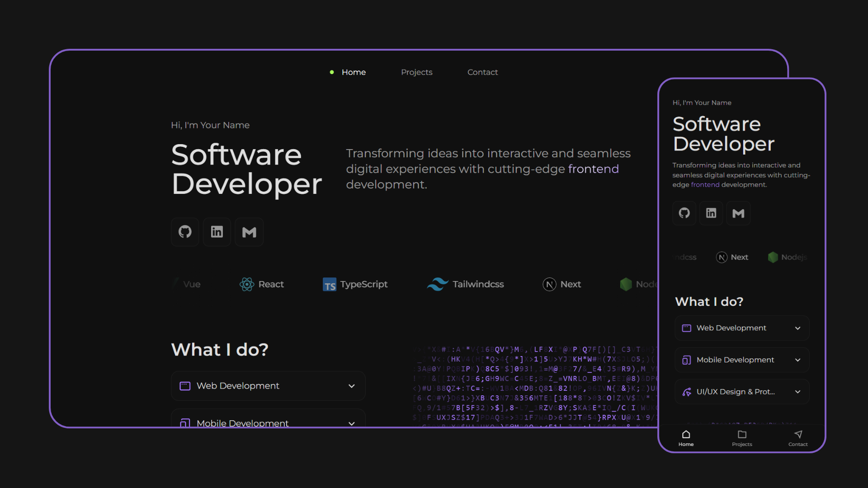Click the Next logo in the desktop tech strip
This screenshot has width=868, height=488.
coord(549,284)
